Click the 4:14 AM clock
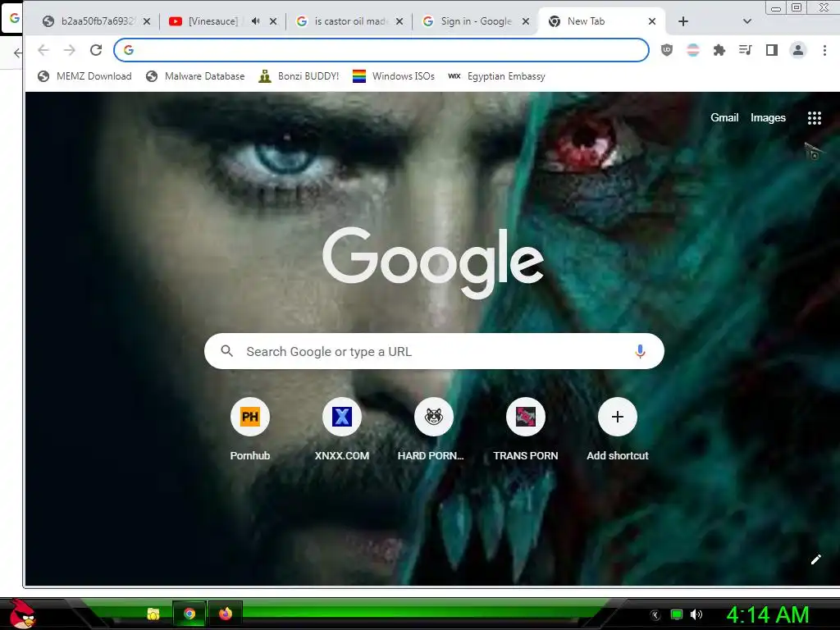The image size is (840, 630). pos(768,615)
